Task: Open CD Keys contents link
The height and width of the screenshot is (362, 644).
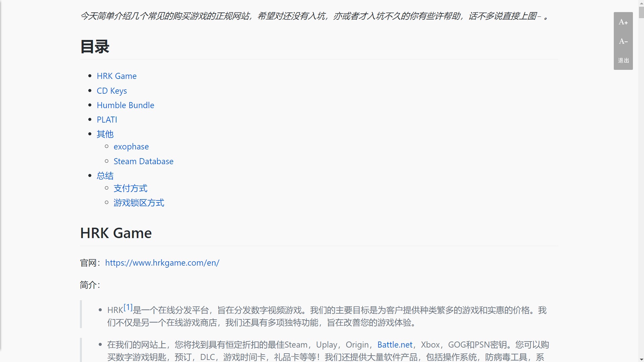Action: point(112,91)
